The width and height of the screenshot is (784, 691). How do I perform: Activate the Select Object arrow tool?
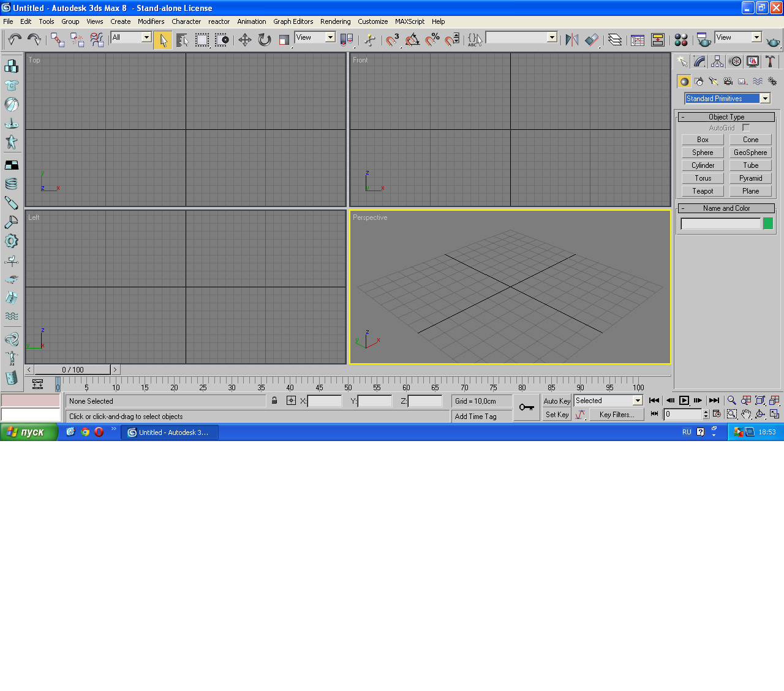[163, 40]
